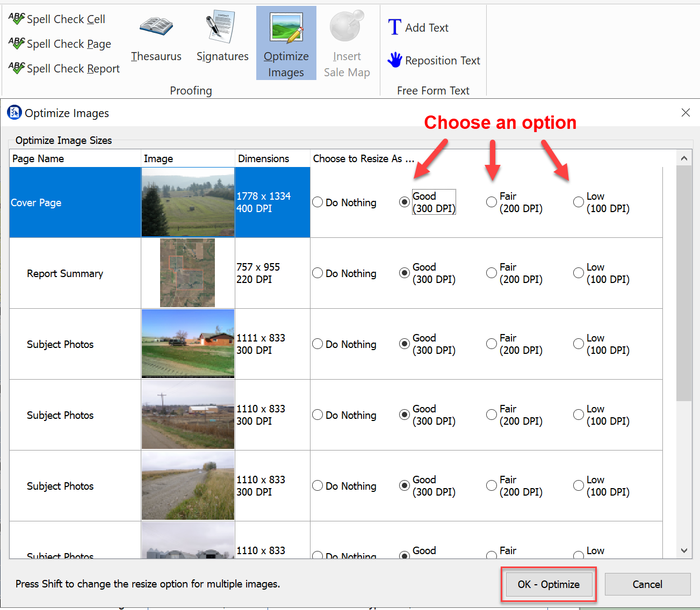Image resolution: width=700 pixels, height=610 pixels.
Task: Close the Optimize Images dialog
Action: tap(685, 113)
